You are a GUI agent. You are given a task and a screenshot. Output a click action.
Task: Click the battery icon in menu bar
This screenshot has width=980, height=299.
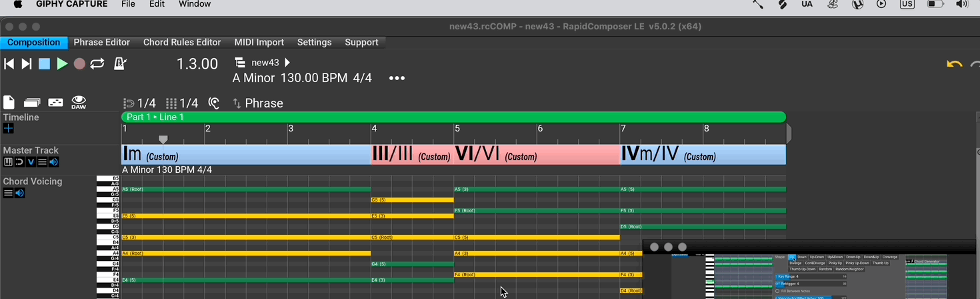point(935,4)
